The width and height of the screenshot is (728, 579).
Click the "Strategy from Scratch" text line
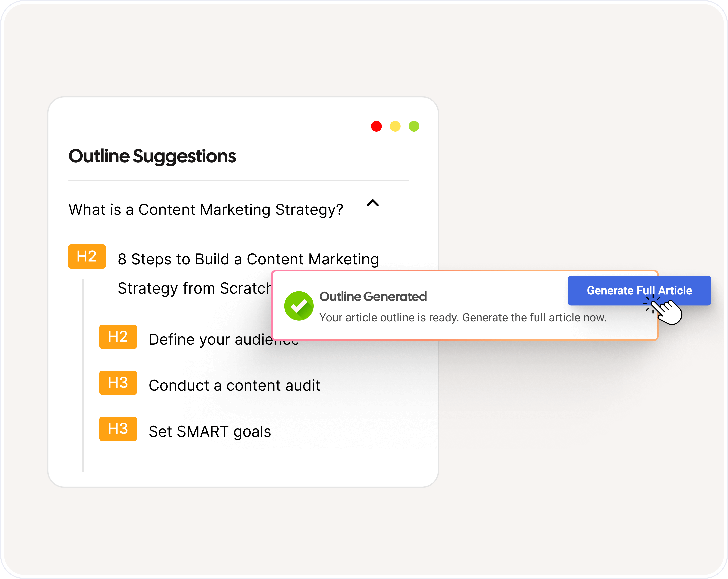coord(194,288)
